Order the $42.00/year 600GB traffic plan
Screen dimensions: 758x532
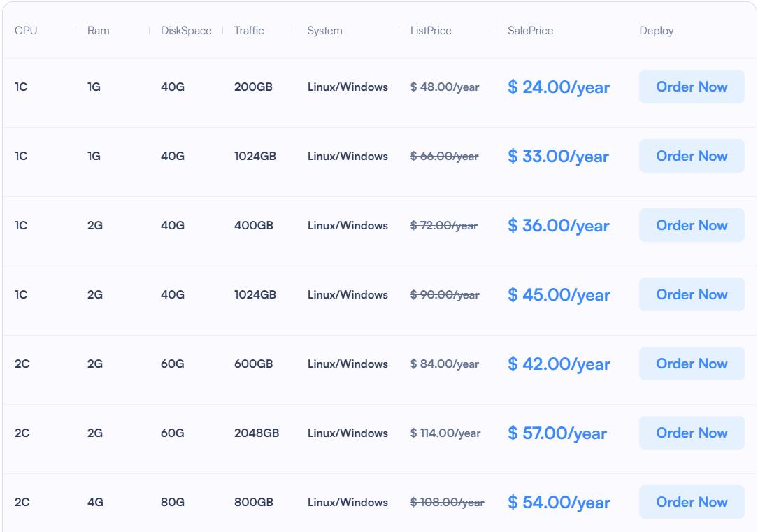tap(692, 364)
